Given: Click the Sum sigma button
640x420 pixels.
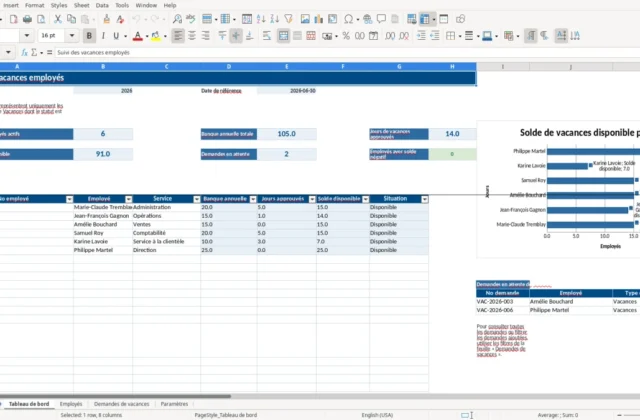Looking at the screenshot, I should click(x=34, y=52).
